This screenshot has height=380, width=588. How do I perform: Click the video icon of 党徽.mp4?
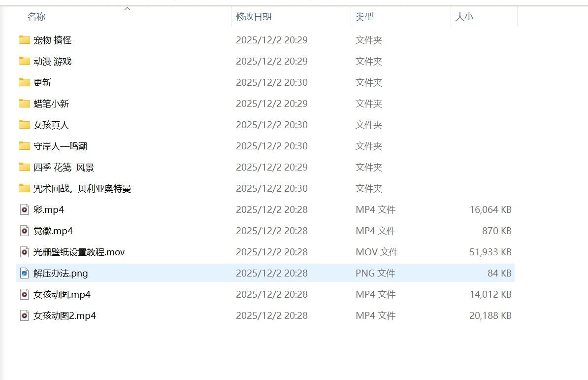24,231
